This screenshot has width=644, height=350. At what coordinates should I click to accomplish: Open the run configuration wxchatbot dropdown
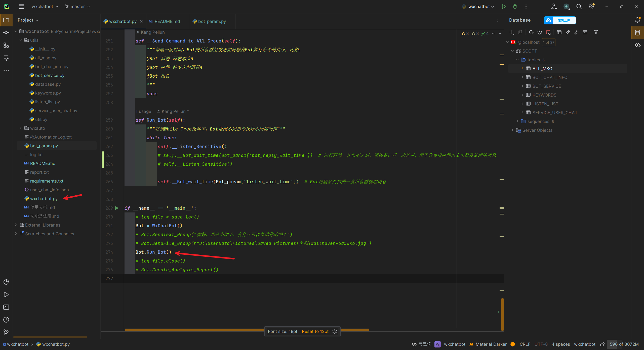(478, 7)
